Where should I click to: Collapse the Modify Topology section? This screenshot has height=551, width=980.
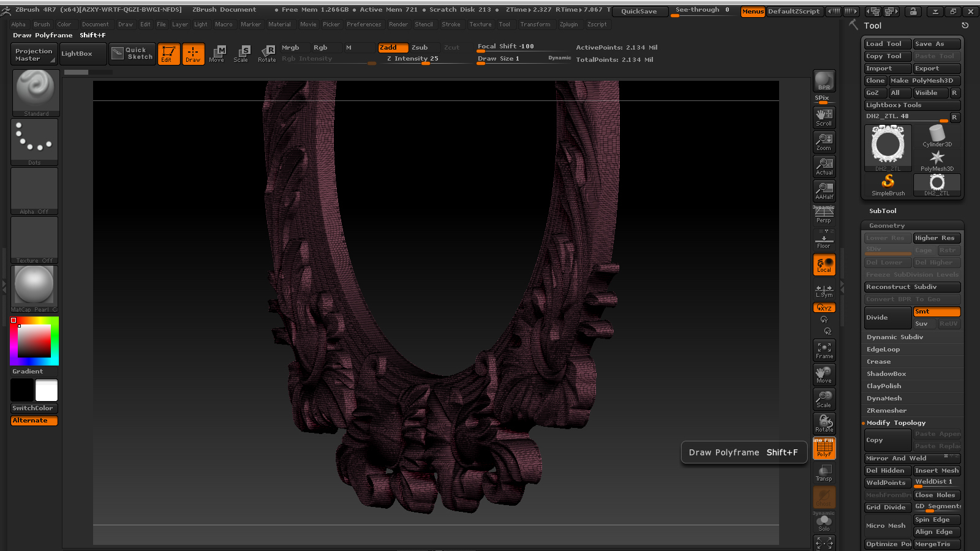pos(895,423)
